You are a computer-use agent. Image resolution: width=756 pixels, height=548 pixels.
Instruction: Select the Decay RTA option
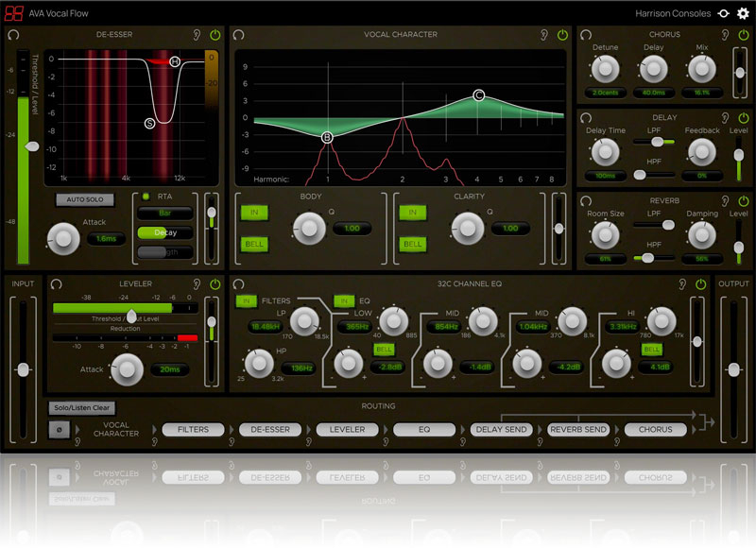point(164,232)
